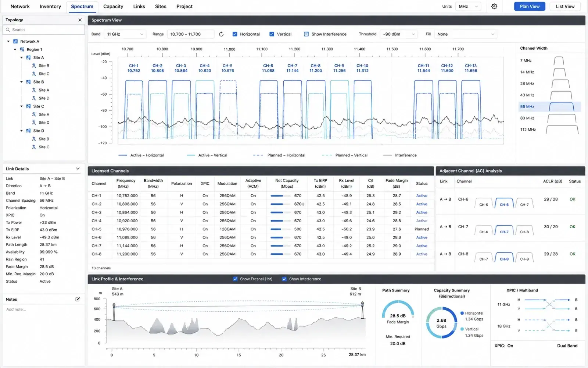
Task: Open the Fill None dropdown
Action: coord(466,34)
